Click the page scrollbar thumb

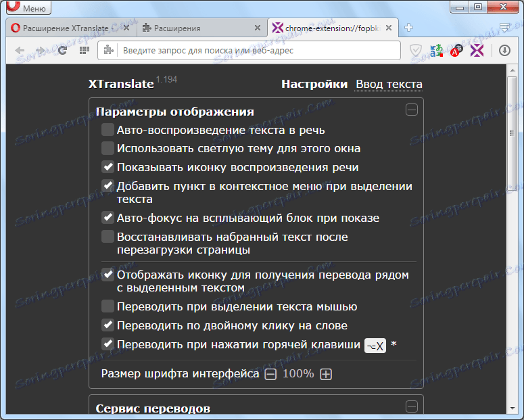tap(512, 134)
